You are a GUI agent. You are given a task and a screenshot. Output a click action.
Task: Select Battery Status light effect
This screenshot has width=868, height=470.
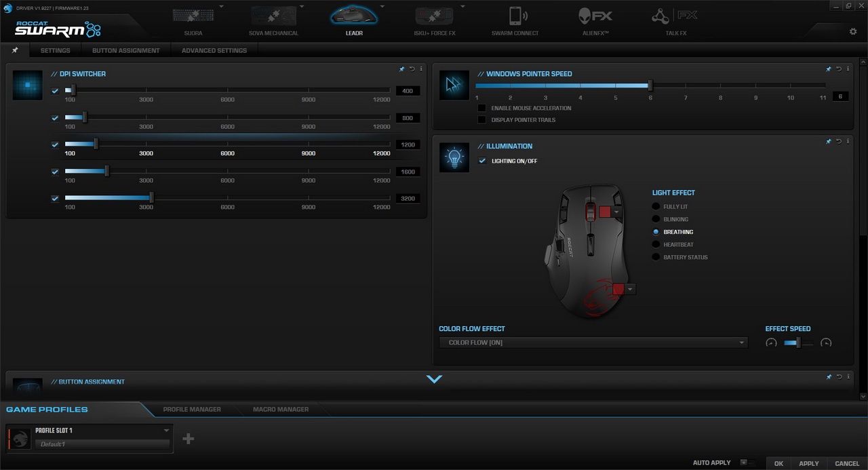(656, 257)
